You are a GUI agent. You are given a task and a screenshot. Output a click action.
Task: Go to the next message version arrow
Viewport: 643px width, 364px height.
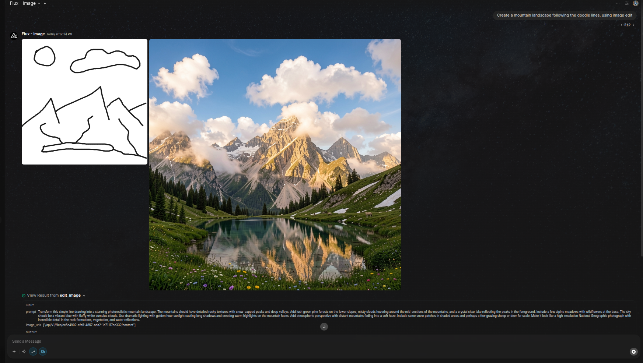[x=633, y=25]
